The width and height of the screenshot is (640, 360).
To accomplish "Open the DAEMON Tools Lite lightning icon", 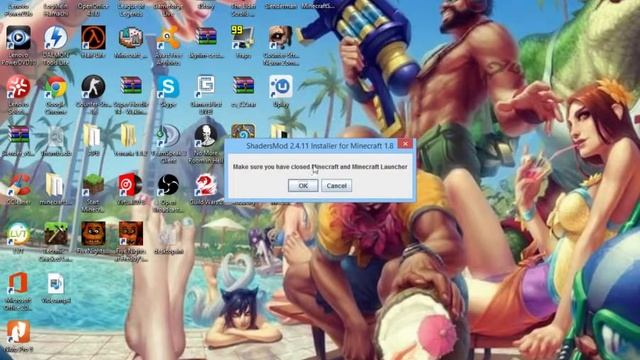I will (56, 38).
